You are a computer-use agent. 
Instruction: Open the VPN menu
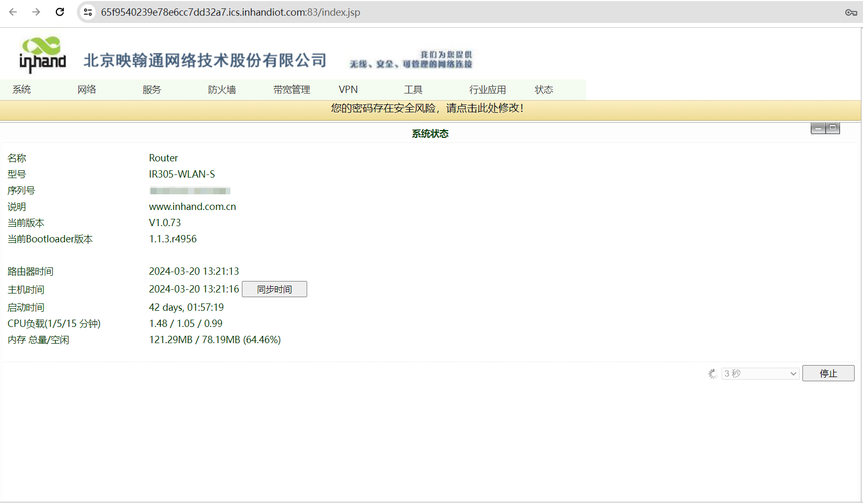(x=348, y=90)
